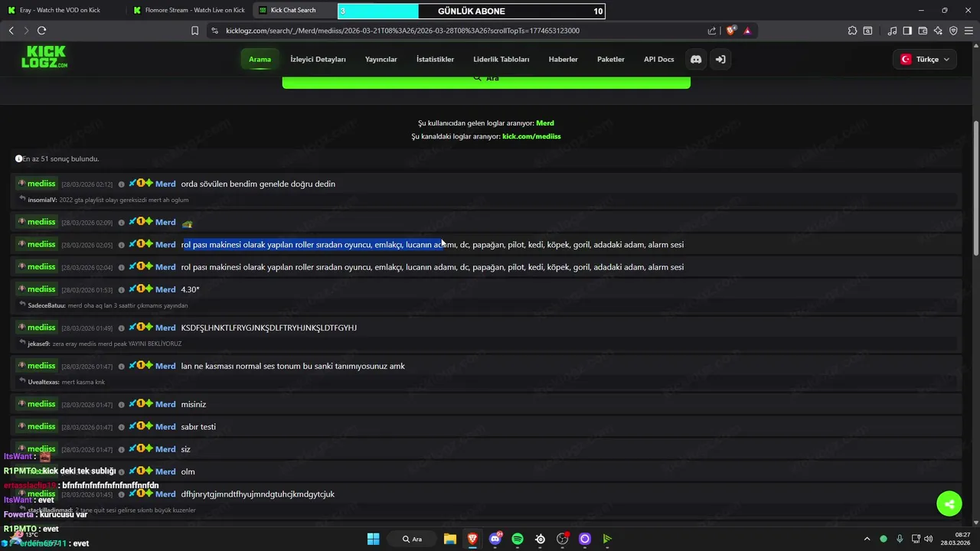This screenshot has height=551, width=980.
Task: Open the Discord link icon in navbar
Action: coord(696,59)
